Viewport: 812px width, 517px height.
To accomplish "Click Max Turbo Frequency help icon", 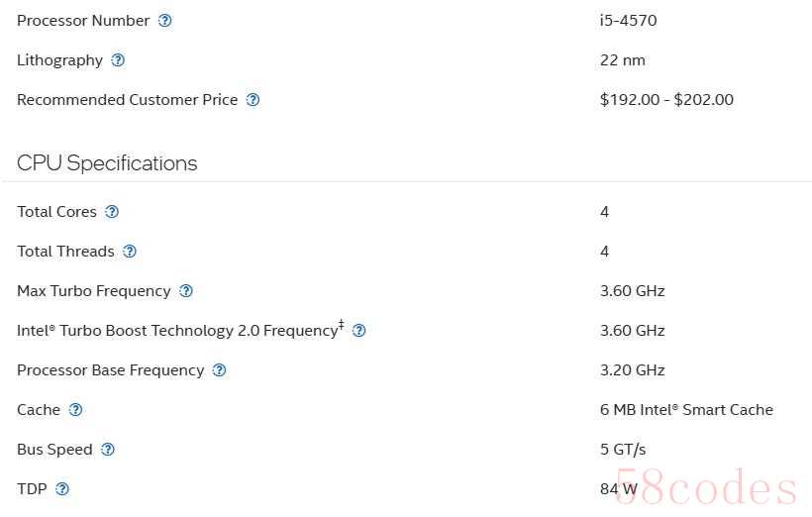I will (x=186, y=291).
